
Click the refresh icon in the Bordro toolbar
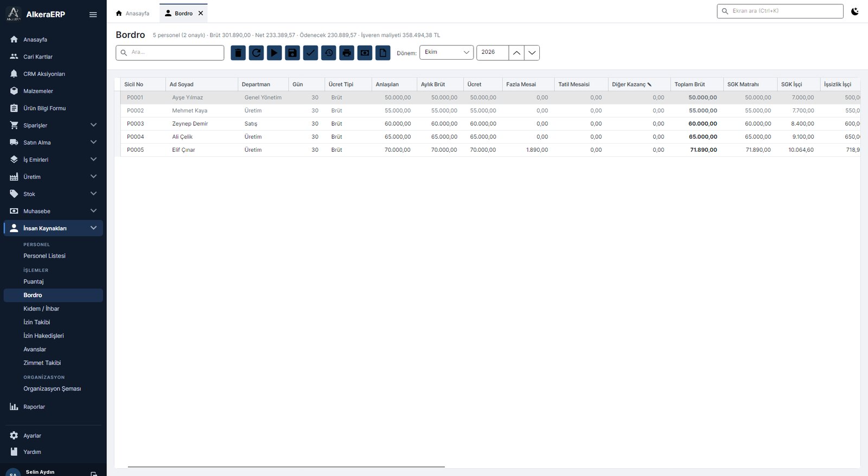coord(256,53)
